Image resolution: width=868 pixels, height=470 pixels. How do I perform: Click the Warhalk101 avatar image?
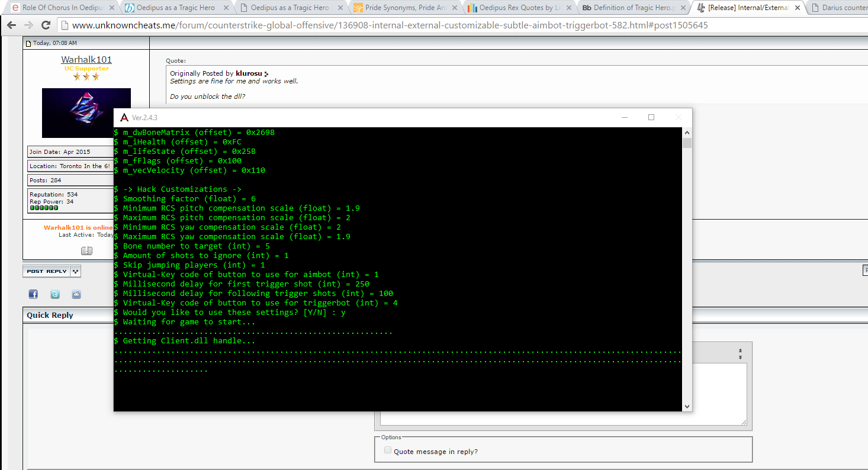86,113
